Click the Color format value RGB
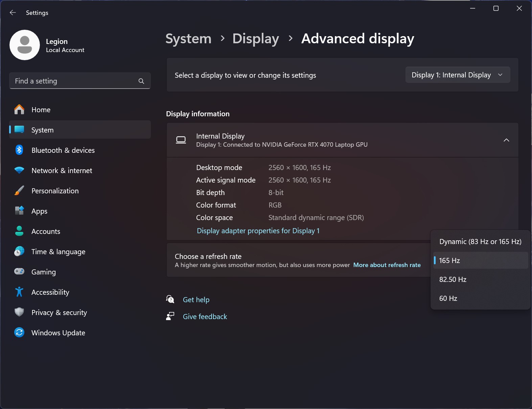532x409 pixels. click(x=275, y=205)
